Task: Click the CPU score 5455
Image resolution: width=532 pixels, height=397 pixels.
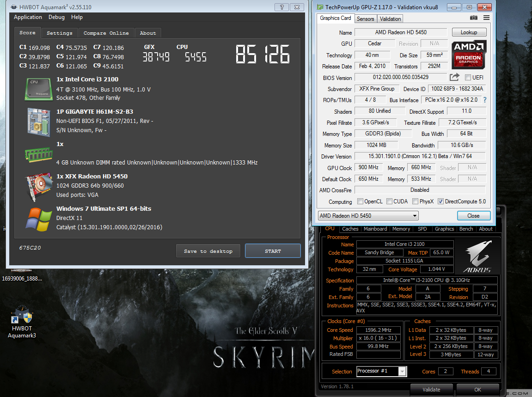Action: point(196,57)
